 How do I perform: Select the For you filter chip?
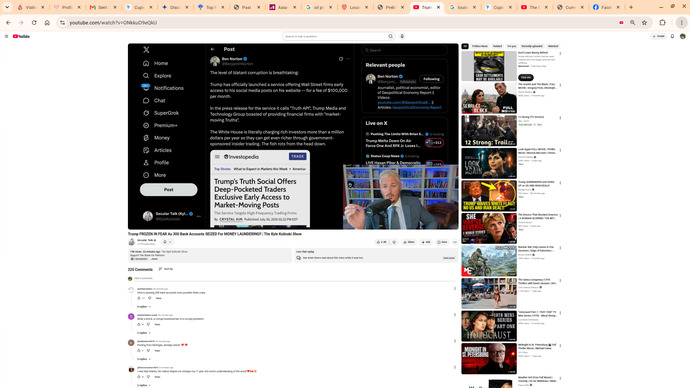tap(511, 46)
